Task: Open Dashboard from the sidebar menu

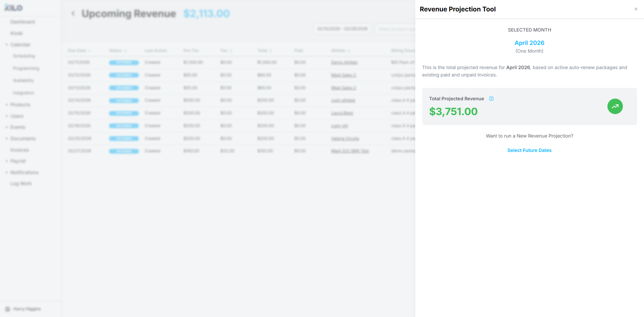Action: pyautogui.click(x=22, y=22)
